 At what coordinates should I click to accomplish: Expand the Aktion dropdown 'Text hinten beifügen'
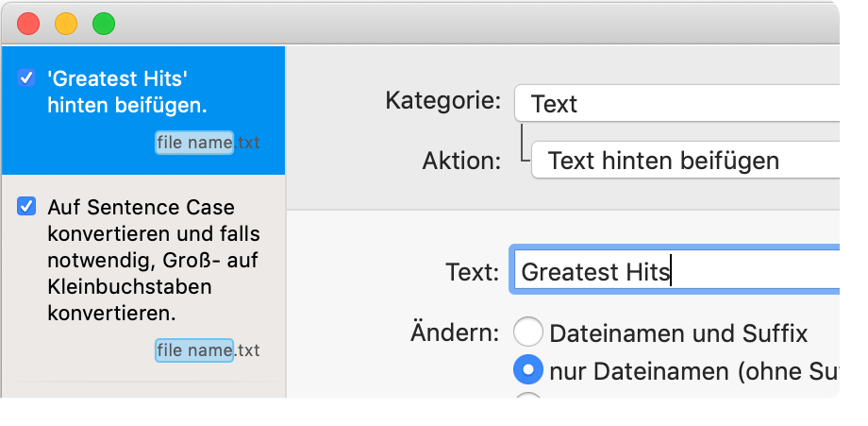pyautogui.click(x=698, y=160)
